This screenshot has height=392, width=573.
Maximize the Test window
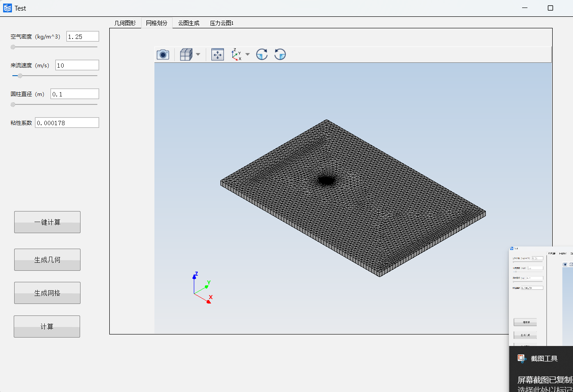click(x=550, y=8)
